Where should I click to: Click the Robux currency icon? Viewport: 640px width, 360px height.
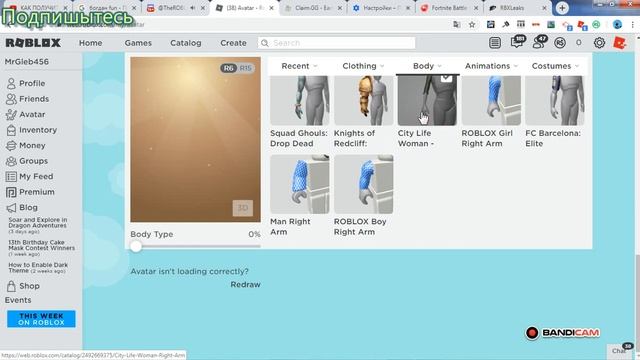[x=560, y=43]
